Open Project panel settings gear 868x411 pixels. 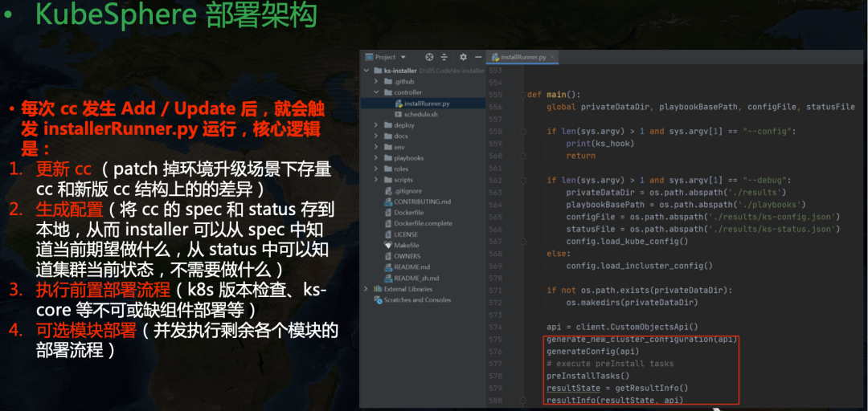pos(464,57)
